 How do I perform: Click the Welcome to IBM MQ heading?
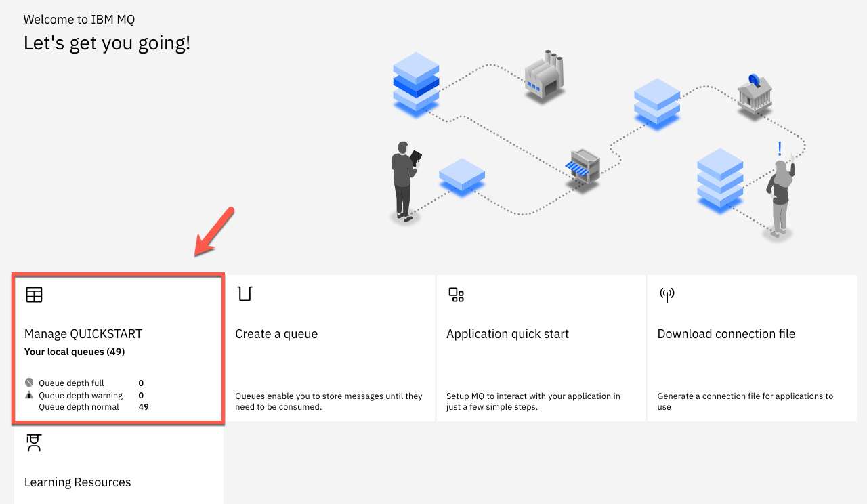point(79,19)
